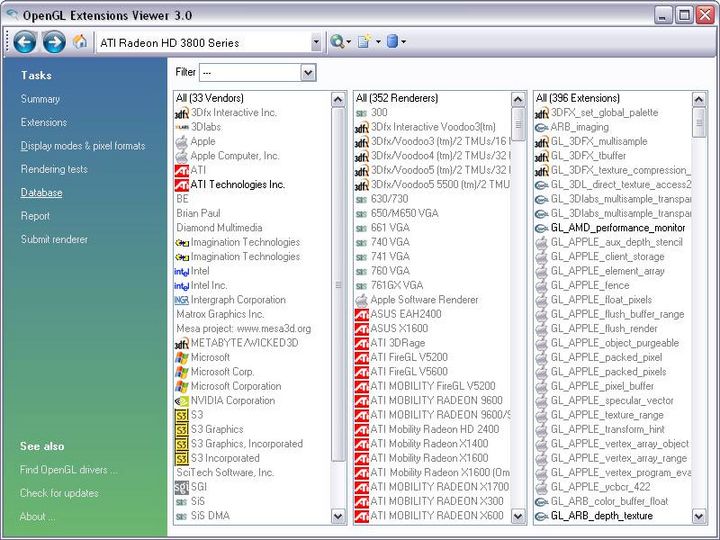Open dropdown arrow next to database icon
The image size is (720, 540).
[403, 42]
